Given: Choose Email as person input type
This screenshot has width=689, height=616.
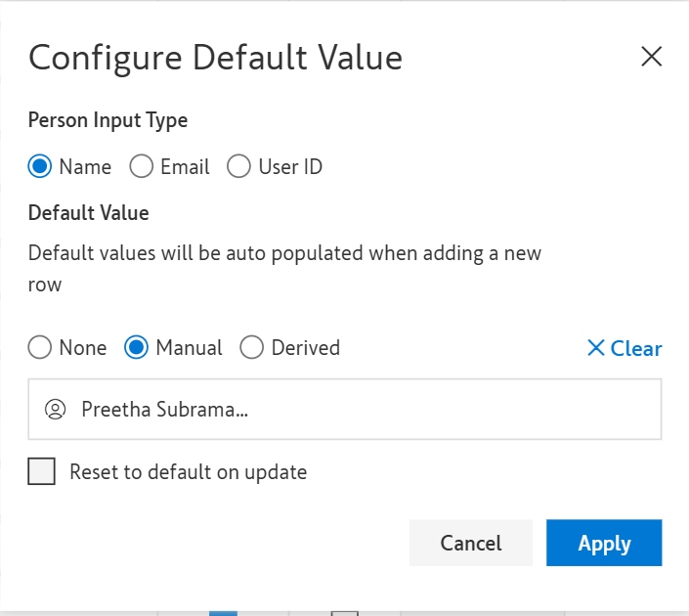Looking at the screenshot, I should pyautogui.click(x=142, y=167).
